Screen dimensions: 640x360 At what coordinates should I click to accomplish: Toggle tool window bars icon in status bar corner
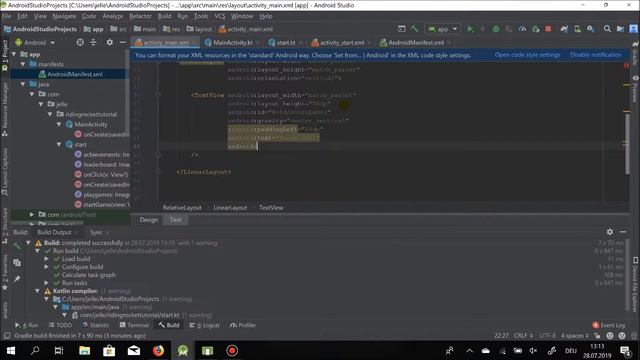tap(7, 336)
